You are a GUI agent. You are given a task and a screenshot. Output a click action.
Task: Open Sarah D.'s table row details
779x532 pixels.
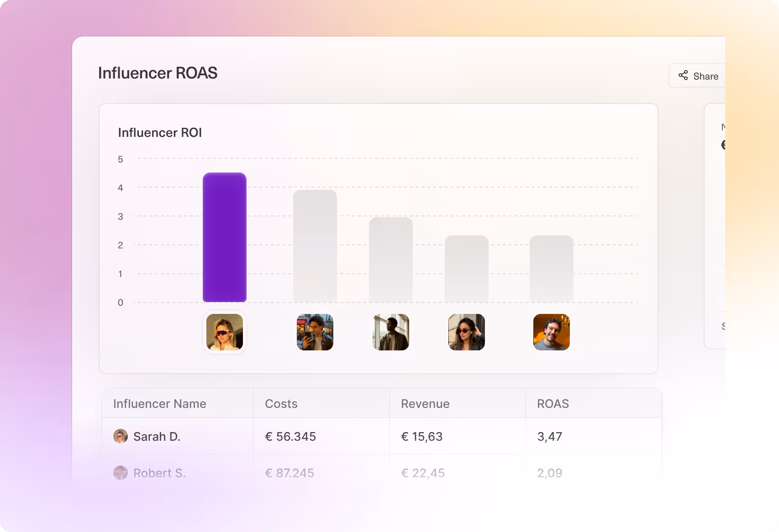[x=320, y=436]
